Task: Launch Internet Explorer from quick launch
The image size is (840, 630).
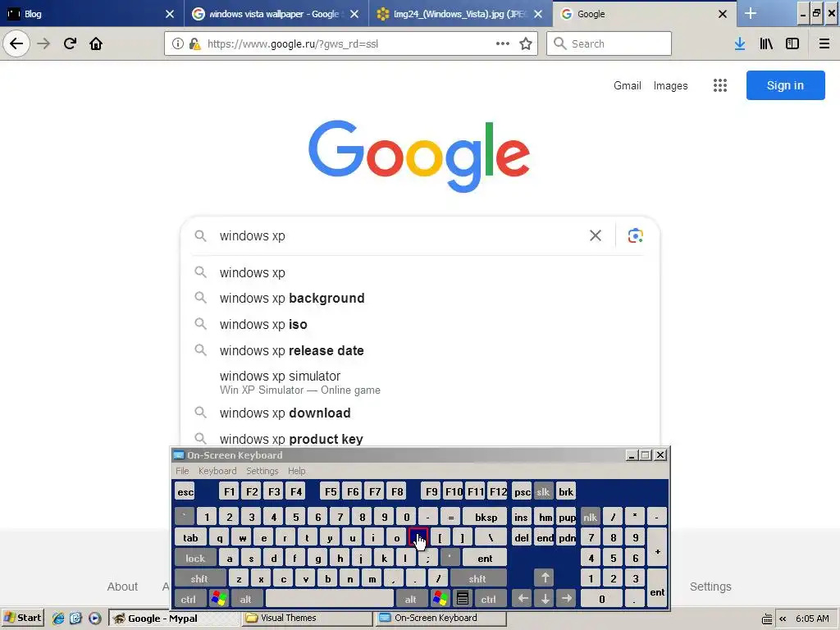Action: pos(58,618)
